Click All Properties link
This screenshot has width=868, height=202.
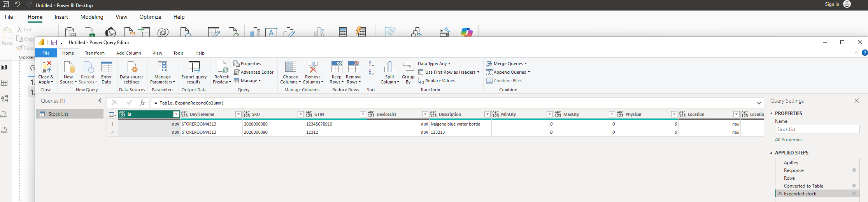[x=789, y=140]
